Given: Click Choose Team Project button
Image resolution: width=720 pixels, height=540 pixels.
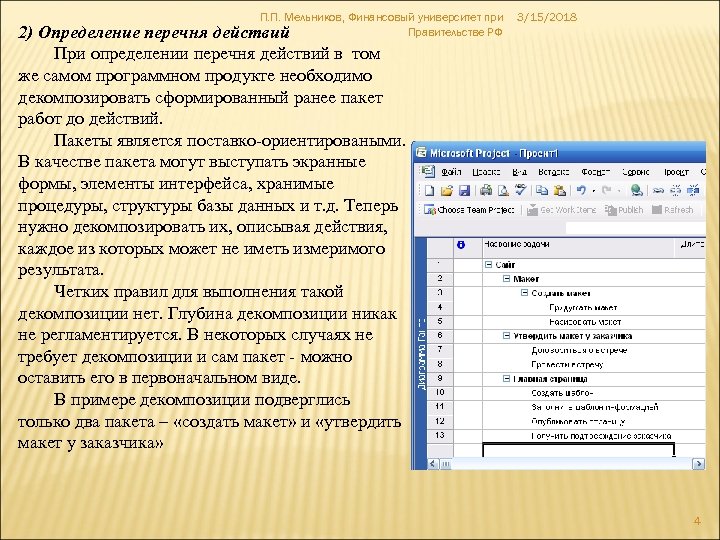Looking at the screenshot, I should pyautogui.click(x=469, y=210).
